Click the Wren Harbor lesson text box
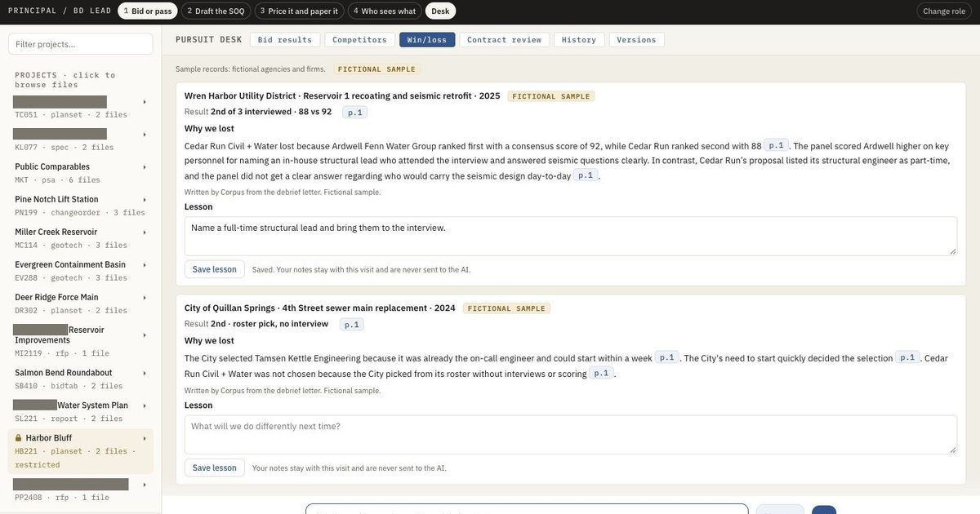This screenshot has width=980, height=514. coord(571,236)
